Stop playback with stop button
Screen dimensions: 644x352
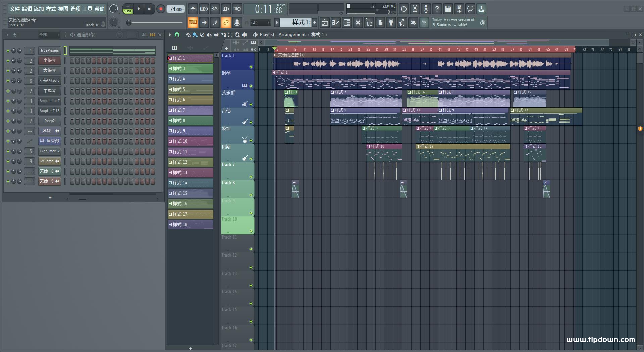[x=150, y=9]
